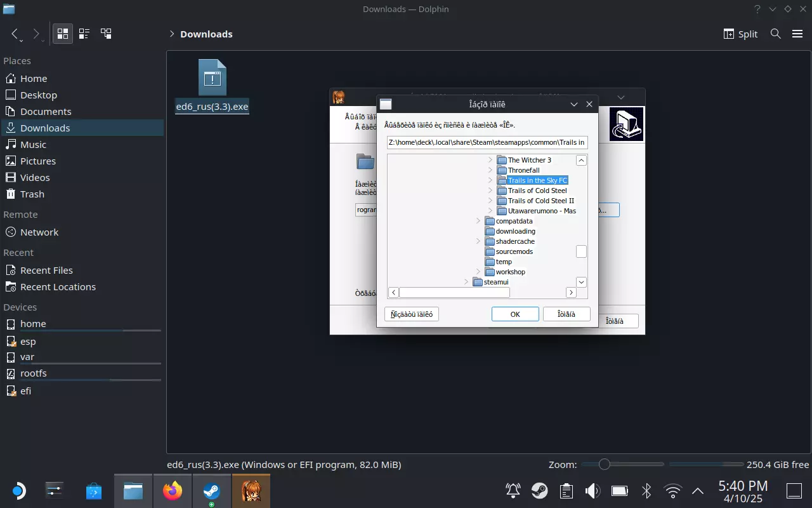812x508 pixels.
Task: Switch to Icons view mode in Dolphin
Action: click(63, 34)
